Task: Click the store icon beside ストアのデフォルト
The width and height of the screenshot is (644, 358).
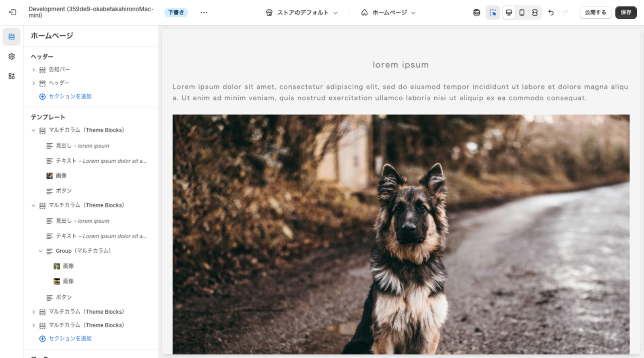Action: pos(269,12)
